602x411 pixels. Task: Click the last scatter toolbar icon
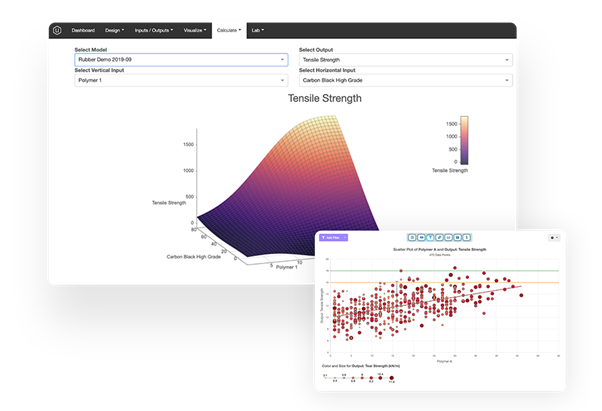pos(466,238)
